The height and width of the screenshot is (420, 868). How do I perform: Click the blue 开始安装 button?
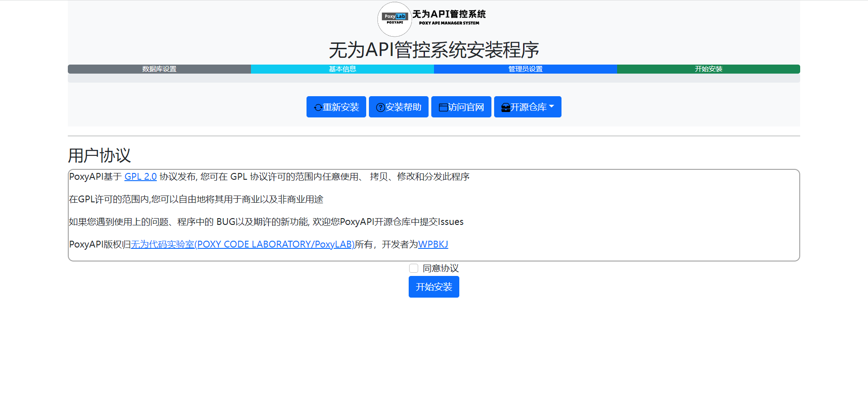pyautogui.click(x=434, y=287)
